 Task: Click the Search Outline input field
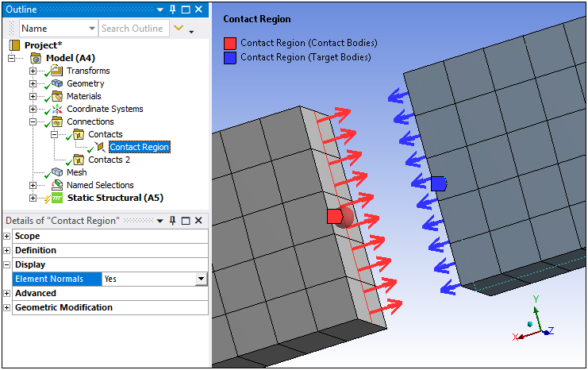click(x=134, y=29)
